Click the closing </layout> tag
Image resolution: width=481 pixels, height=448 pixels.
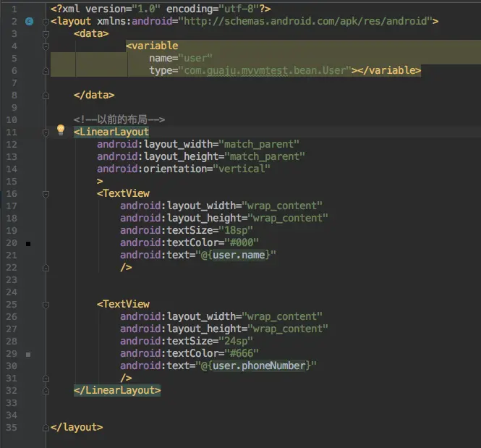coord(77,427)
